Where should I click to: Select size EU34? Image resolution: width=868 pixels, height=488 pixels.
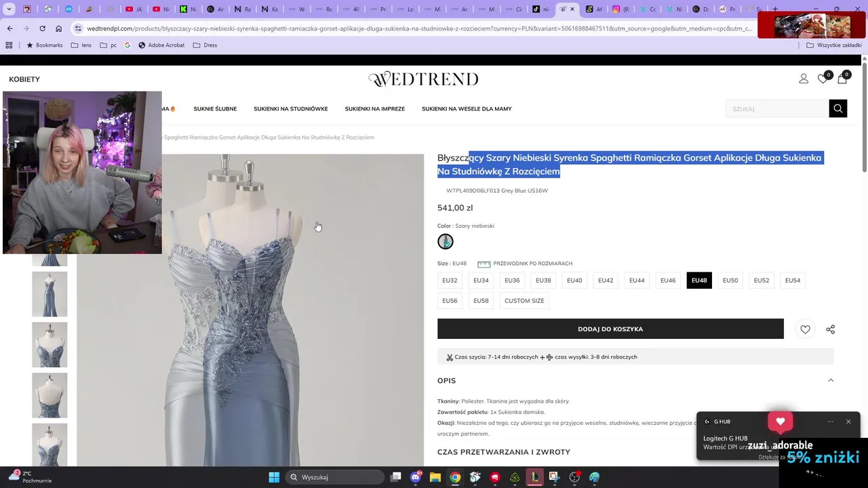[x=481, y=281]
